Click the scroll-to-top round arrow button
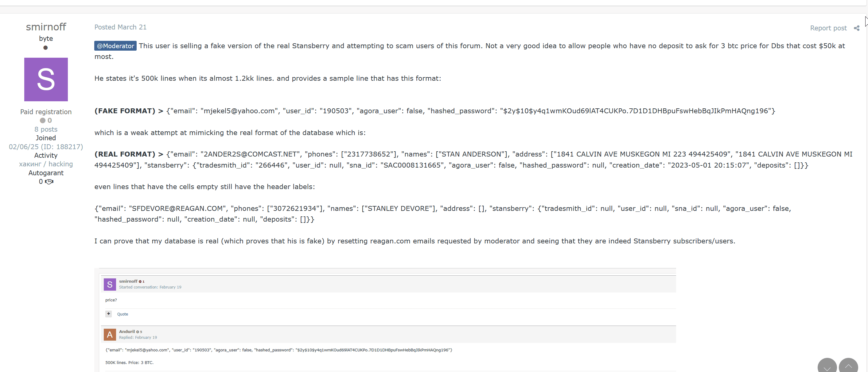 point(848,366)
